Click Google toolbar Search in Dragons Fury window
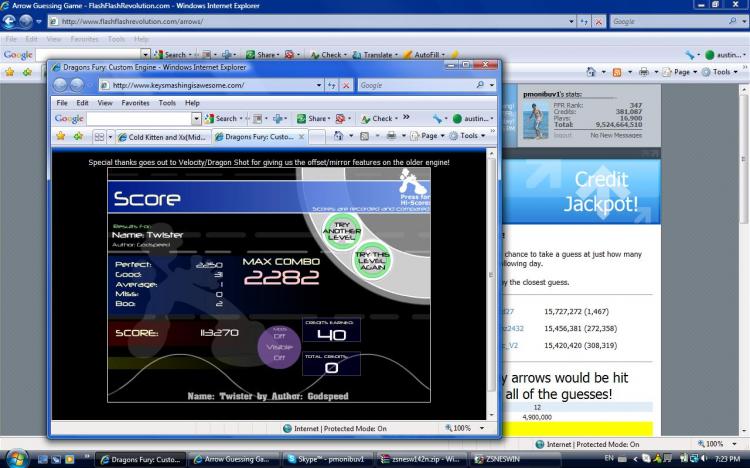The image size is (750, 468). point(221,118)
